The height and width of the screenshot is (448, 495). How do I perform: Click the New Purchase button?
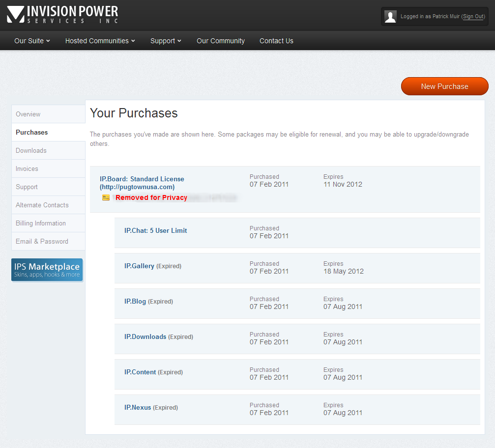tap(444, 86)
